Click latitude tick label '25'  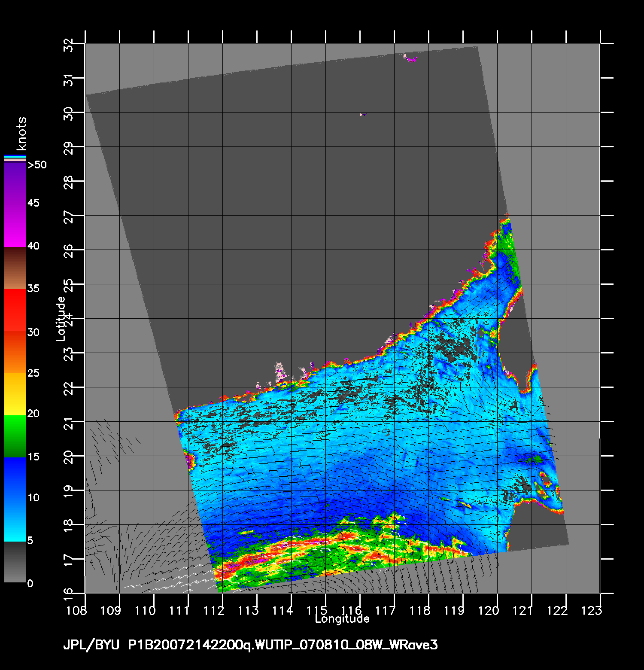coord(68,285)
